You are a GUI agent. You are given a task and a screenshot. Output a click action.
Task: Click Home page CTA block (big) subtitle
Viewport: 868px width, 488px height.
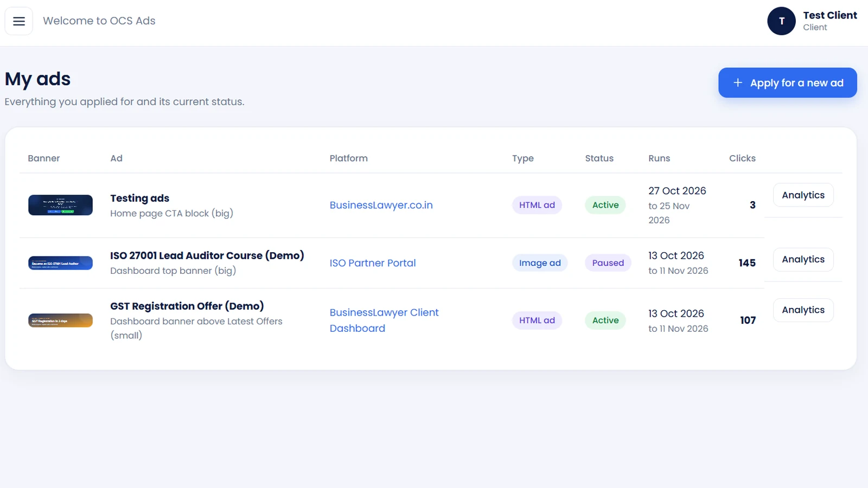tap(171, 214)
